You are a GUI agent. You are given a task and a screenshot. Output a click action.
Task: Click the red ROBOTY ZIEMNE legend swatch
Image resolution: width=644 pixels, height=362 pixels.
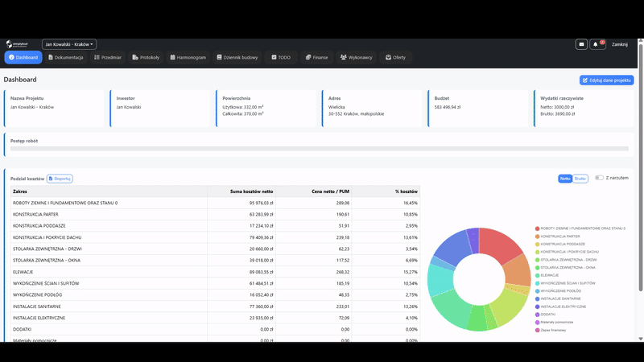[x=537, y=228]
